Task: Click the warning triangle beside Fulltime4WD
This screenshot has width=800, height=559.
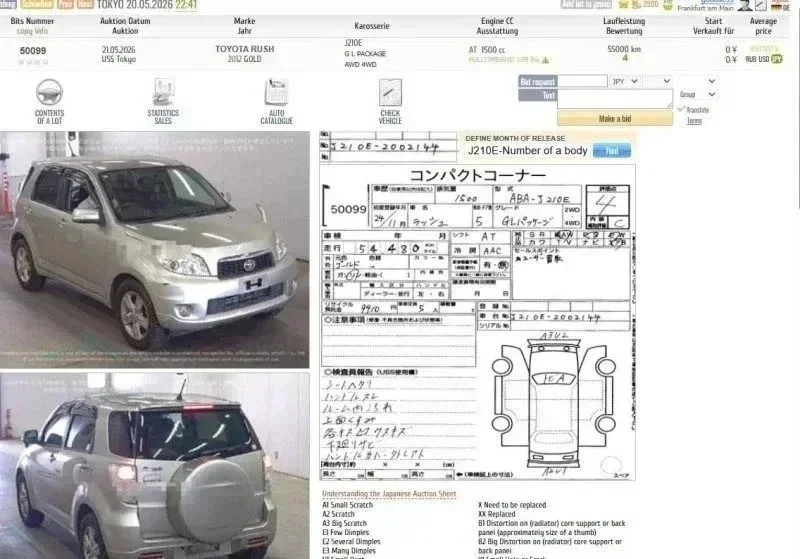Action: pyautogui.click(x=545, y=60)
